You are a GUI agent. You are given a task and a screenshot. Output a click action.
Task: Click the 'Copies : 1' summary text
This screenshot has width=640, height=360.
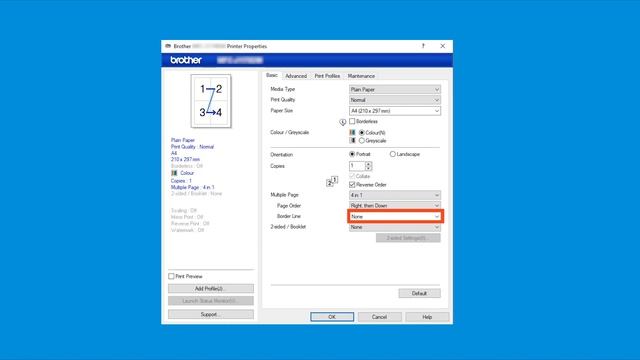pyautogui.click(x=181, y=180)
